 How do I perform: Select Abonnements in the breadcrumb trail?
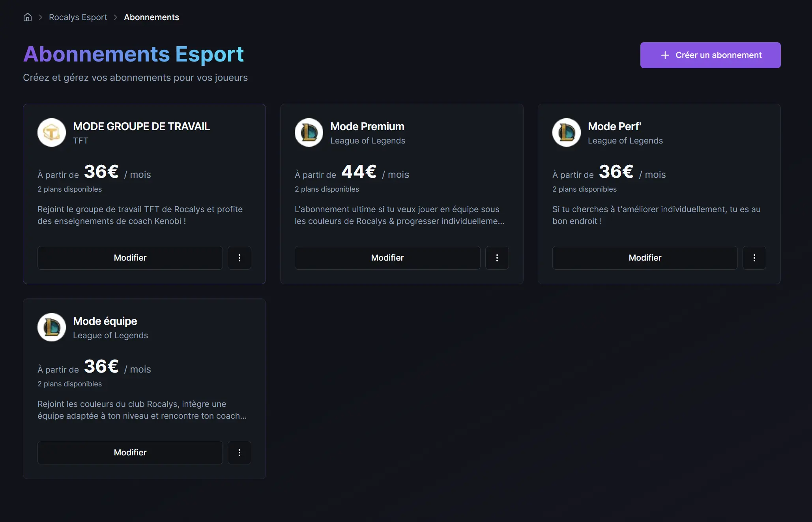152,17
